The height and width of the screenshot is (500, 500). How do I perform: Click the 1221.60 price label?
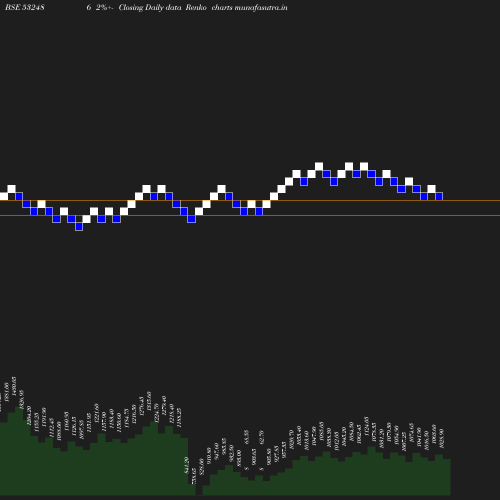[x=97, y=413]
